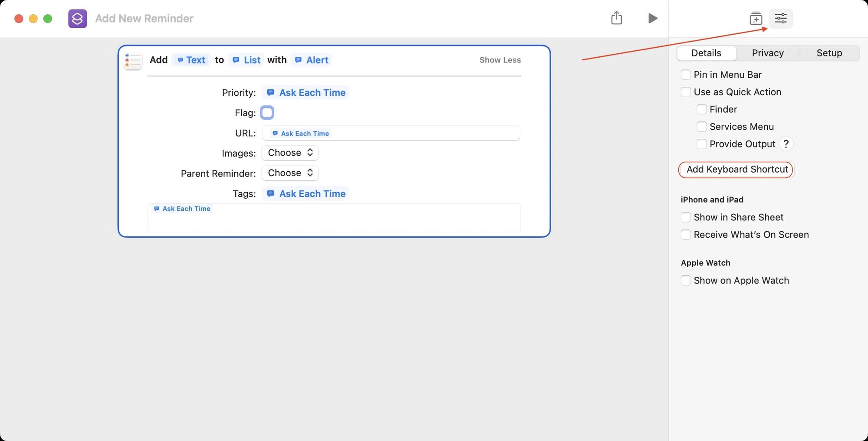Collapse the action with Show Less
The height and width of the screenshot is (441, 868).
500,60
